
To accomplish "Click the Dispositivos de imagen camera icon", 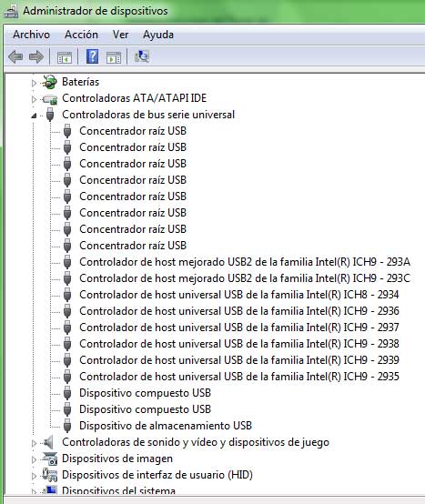I will [x=50, y=459].
